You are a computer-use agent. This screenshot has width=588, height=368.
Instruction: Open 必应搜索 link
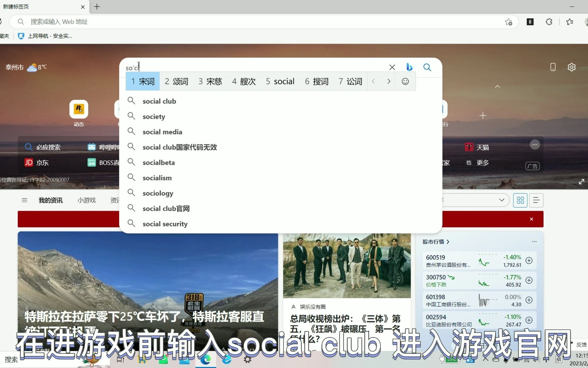pyautogui.click(x=43, y=147)
